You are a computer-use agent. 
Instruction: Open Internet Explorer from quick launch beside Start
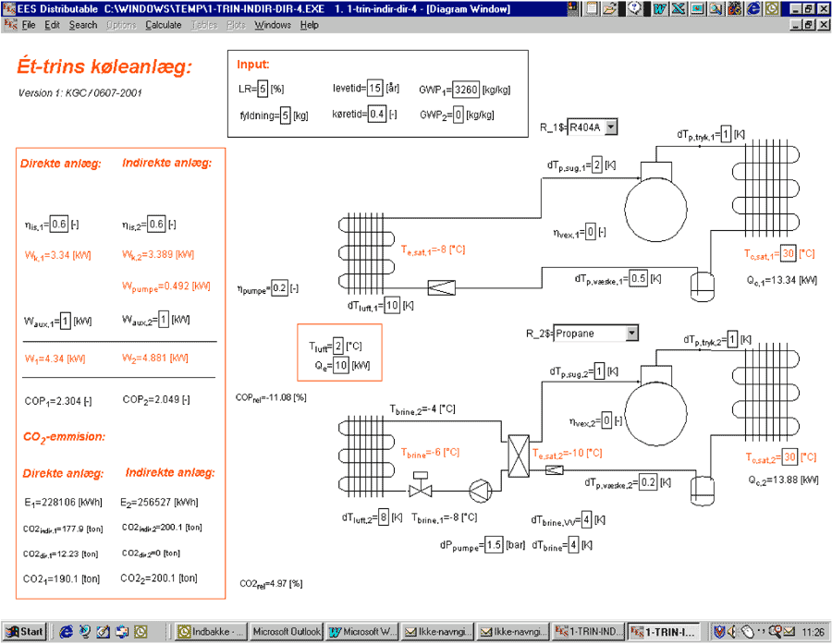(x=66, y=632)
